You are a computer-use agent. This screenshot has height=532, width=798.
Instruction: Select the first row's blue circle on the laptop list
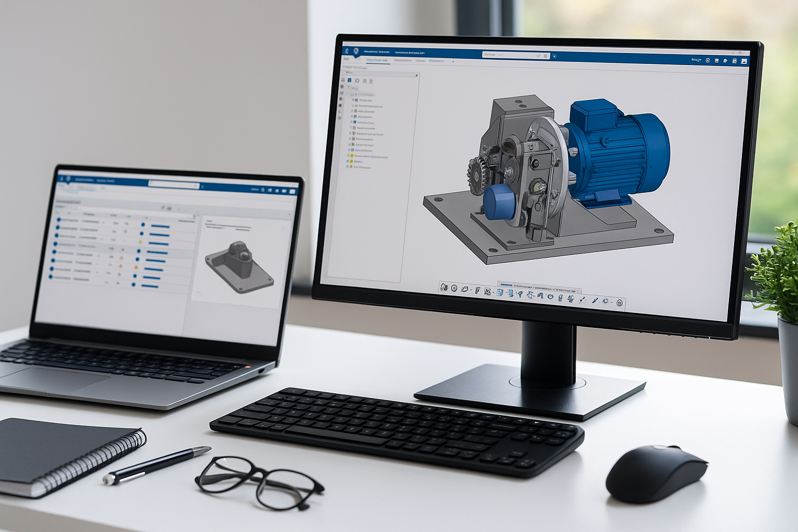(59, 220)
